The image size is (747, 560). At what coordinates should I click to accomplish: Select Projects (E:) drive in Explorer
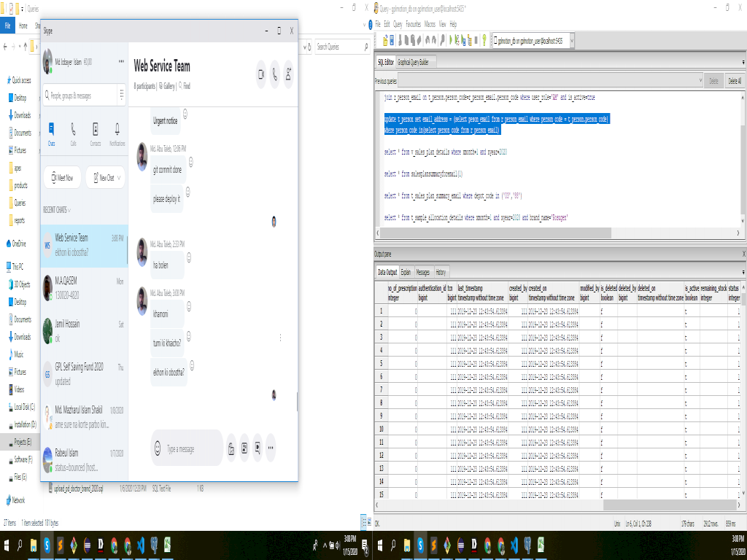click(19, 442)
